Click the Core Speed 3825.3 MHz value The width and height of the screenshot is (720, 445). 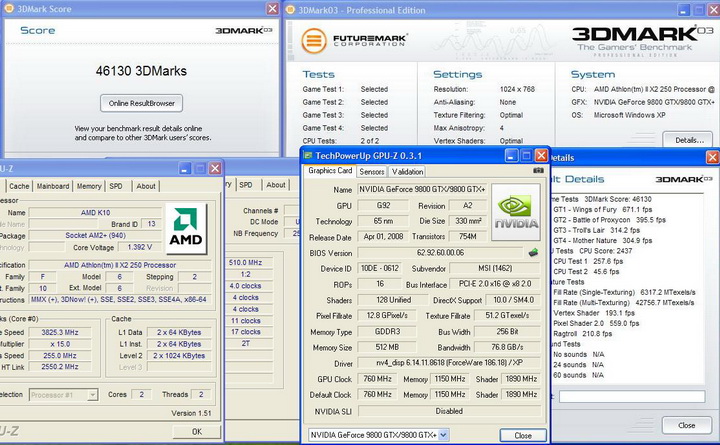[60, 332]
